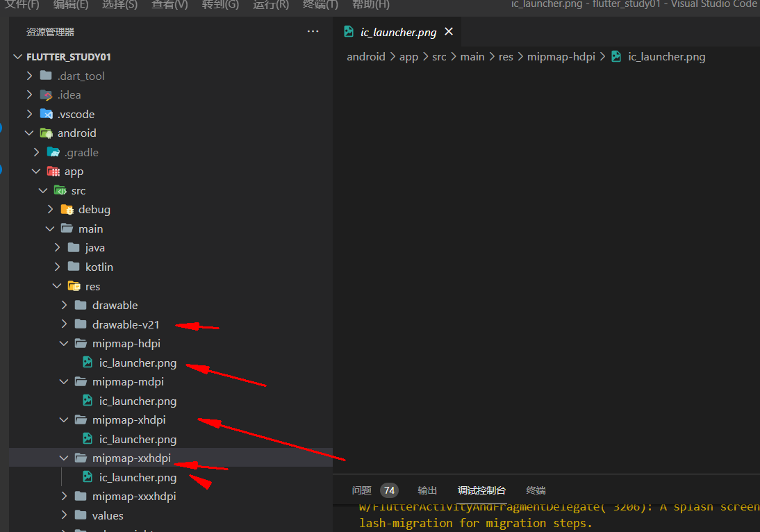Click the debug folder icon

[x=67, y=209]
